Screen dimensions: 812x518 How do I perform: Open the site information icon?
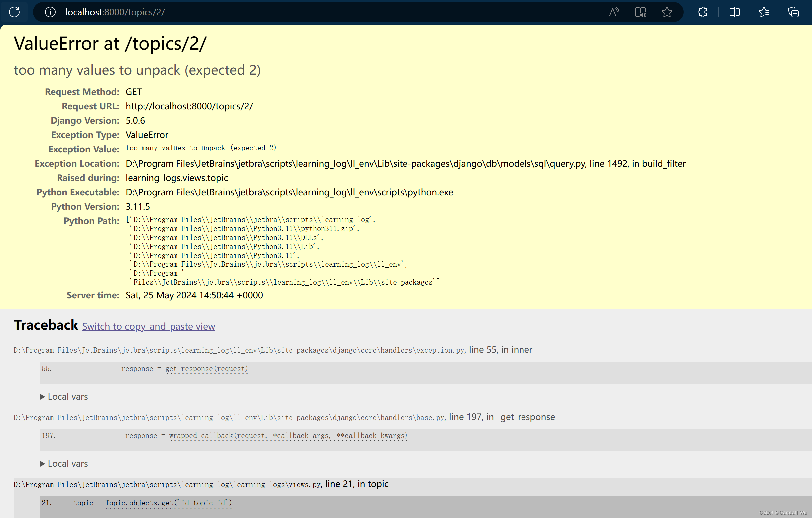[x=50, y=12]
